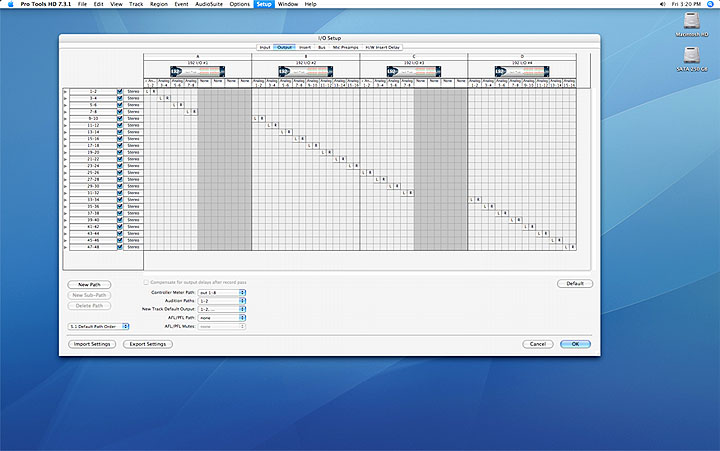Click the L assignment cell for path 25-26

click(x=363, y=173)
